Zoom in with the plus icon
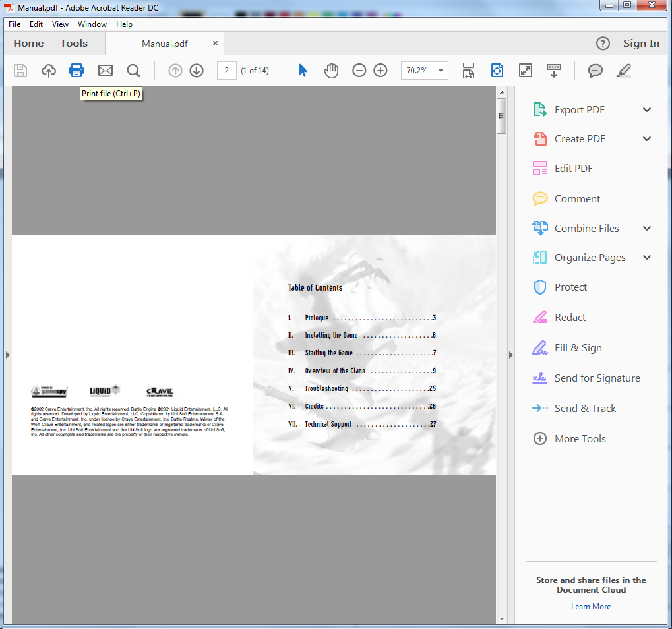The height and width of the screenshot is (629, 672). pyautogui.click(x=381, y=71)
